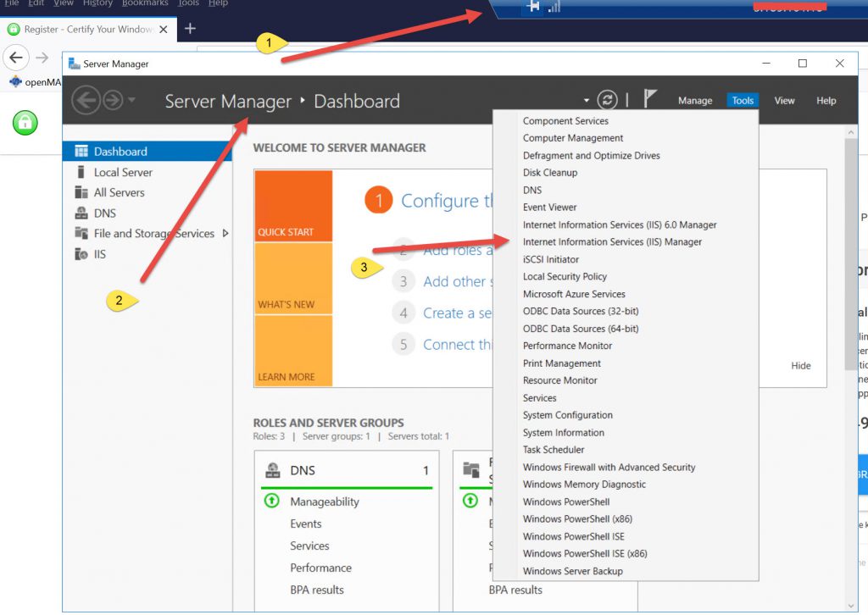Image resolution: width=868 pixels, height=615 pixels.
Task: Click the green padlock icon in browser
Action: (x=25, y=123)
